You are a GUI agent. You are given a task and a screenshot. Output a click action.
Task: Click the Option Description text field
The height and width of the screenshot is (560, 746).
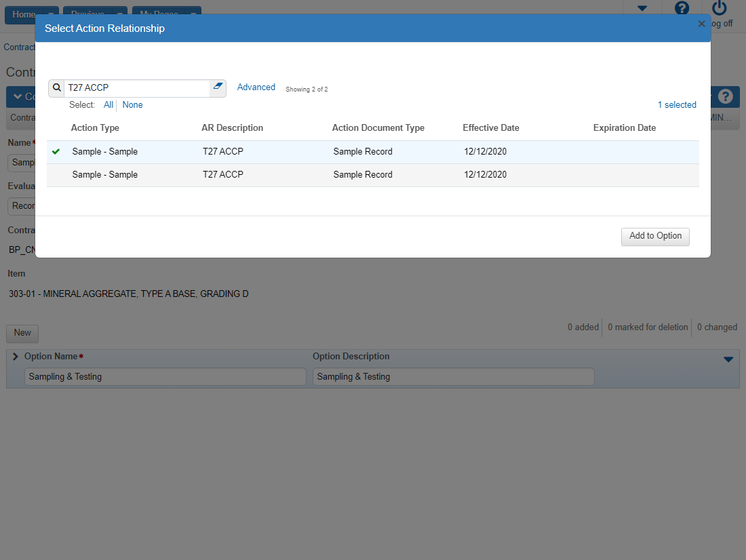(x=453, y=377)
